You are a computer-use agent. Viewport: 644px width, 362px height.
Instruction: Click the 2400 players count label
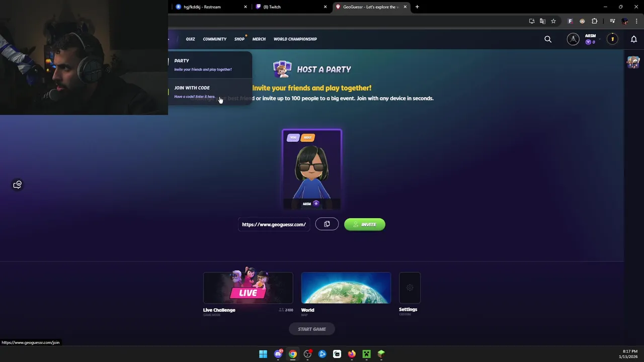pyautogui.click(x=286, y=310)
